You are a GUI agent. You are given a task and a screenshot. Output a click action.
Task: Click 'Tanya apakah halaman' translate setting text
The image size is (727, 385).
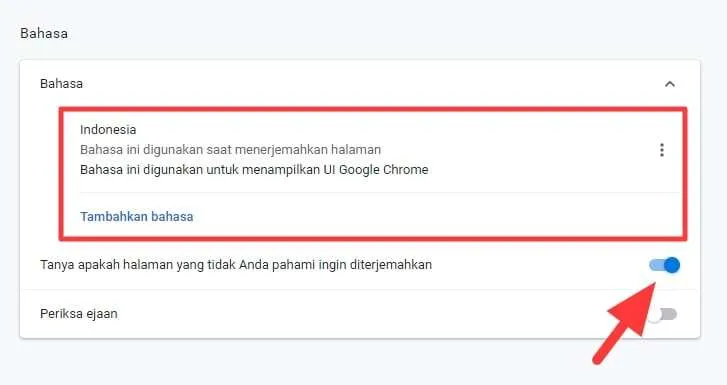[x=236, y=265]
